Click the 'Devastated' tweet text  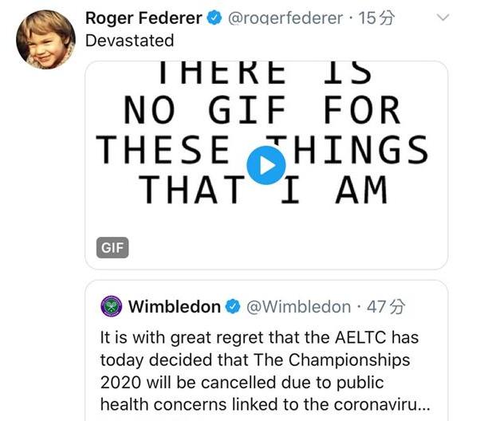coord(129,40)
